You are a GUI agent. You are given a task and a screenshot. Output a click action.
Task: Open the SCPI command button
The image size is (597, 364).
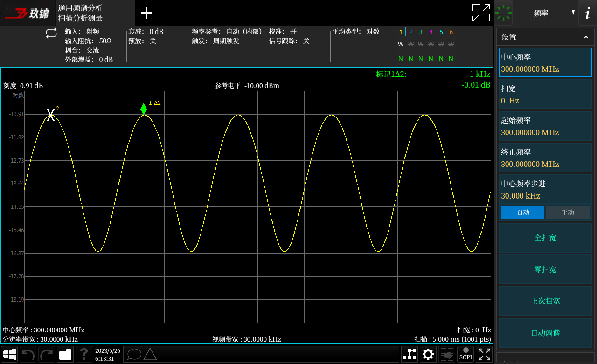[465, 354]
